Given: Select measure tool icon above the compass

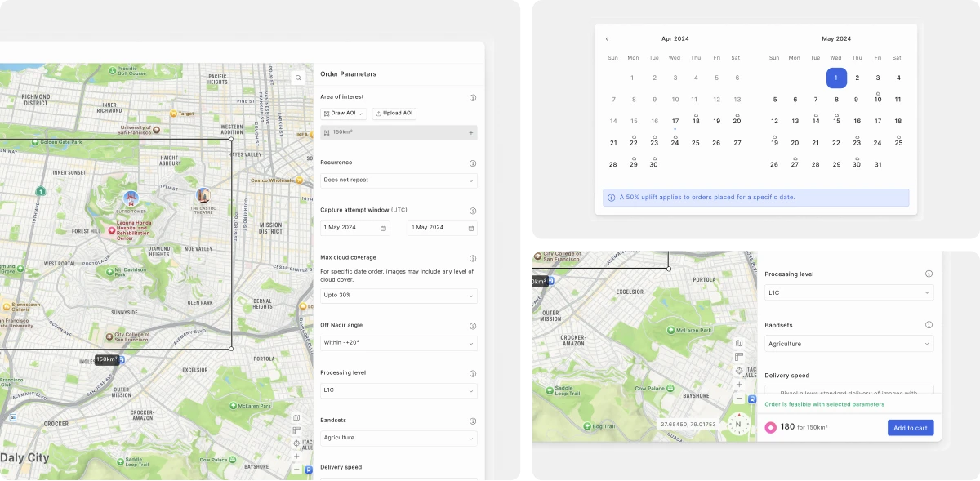Looking at the screenshot, I should point(739,357).
